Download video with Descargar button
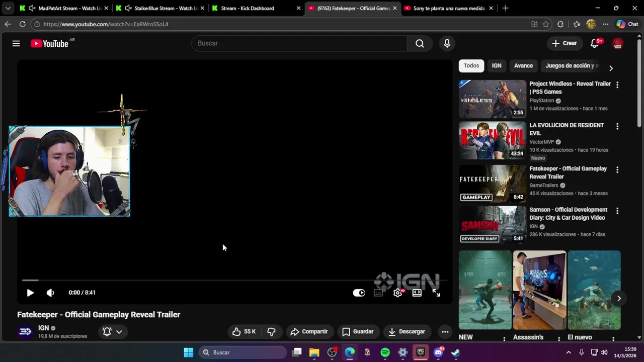Screen dimensions: 644x362 tap(407, 331)
